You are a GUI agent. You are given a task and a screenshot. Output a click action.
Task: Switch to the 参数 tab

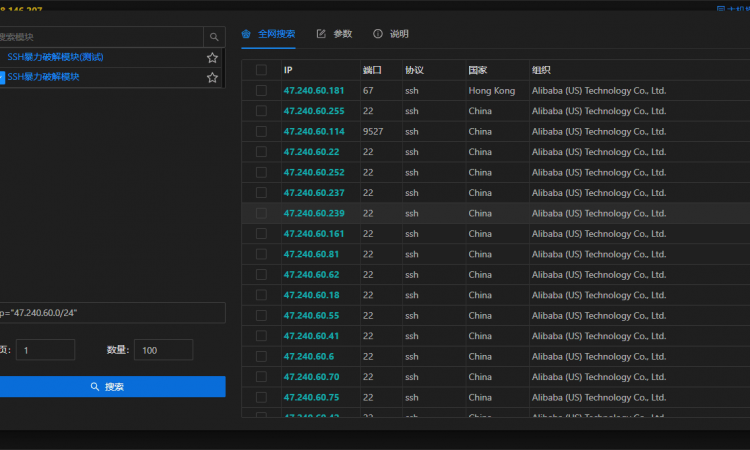coord(342,34)
